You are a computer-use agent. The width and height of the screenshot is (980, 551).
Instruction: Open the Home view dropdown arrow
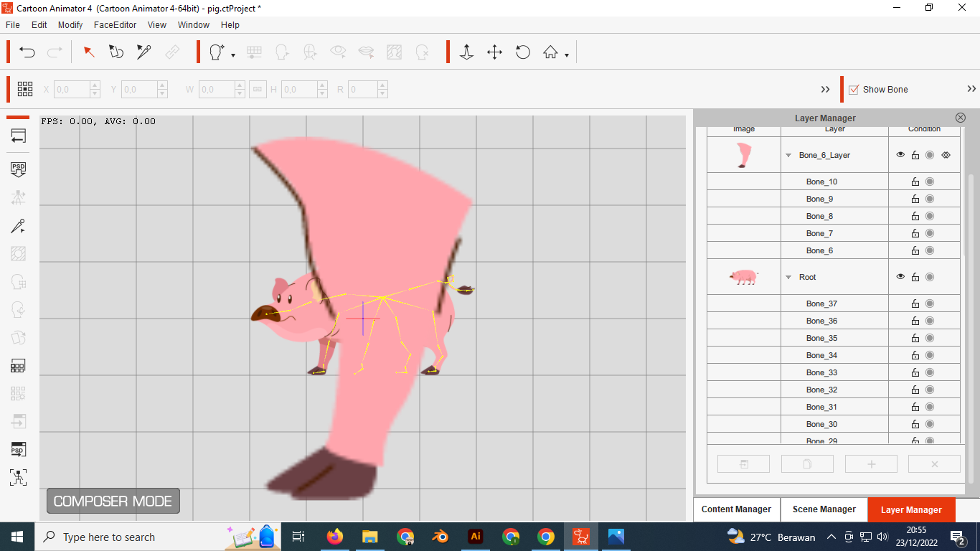pos(567,55)
